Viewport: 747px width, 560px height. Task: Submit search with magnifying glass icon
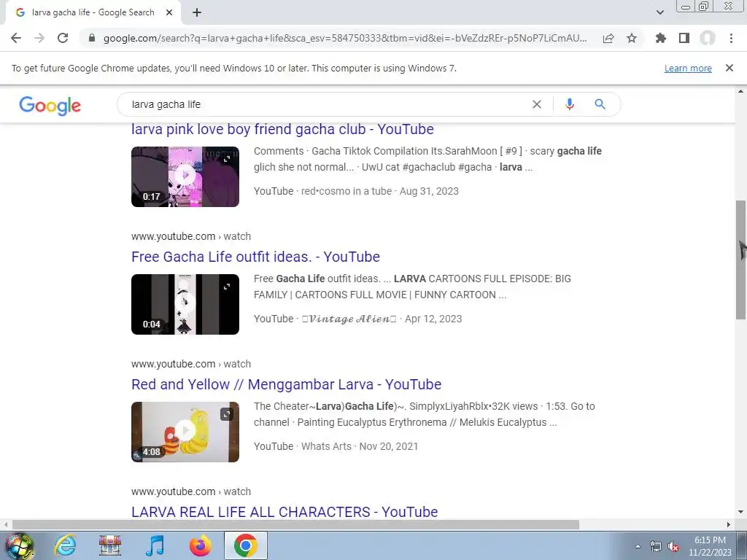click(600, 104)
